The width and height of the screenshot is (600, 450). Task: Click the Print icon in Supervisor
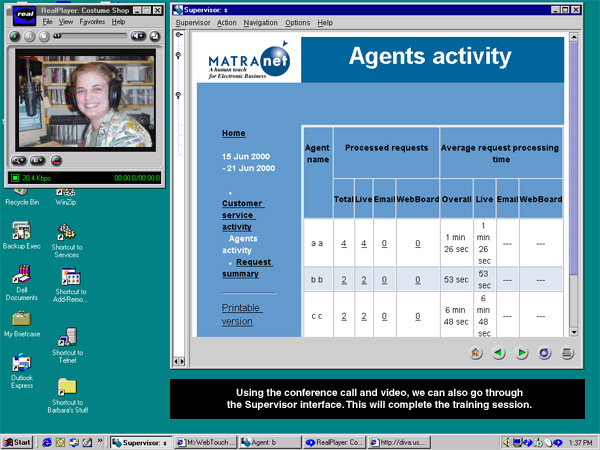click(x=567, y=353)
